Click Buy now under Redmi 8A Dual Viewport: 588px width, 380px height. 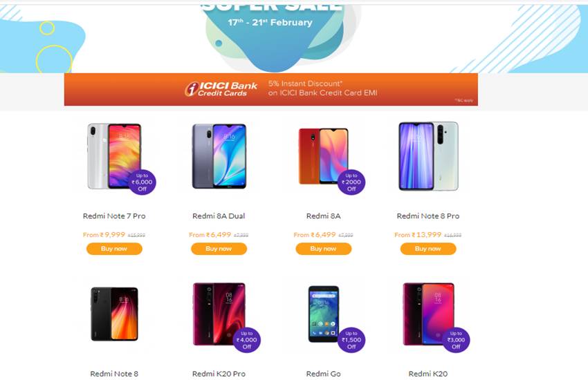219,249
